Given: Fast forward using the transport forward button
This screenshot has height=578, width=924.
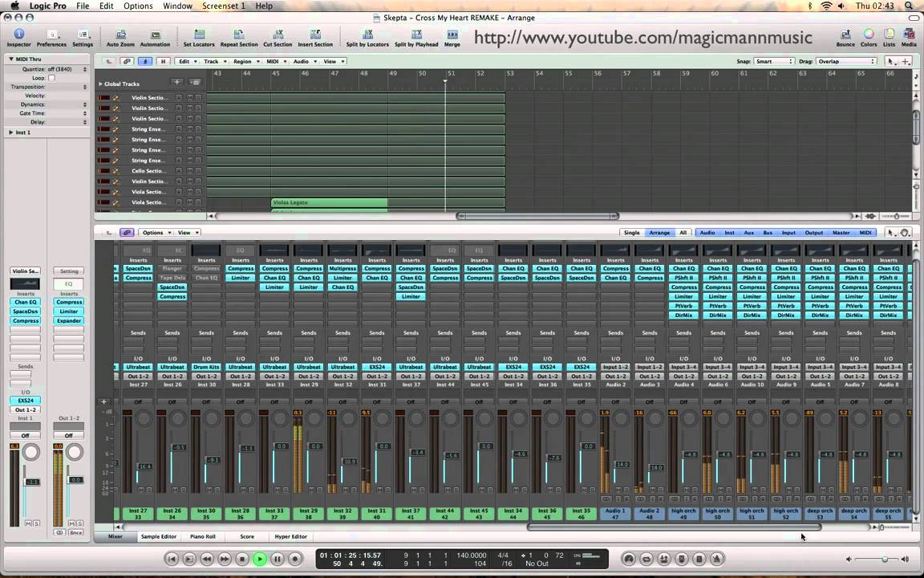Looking at the screenshot, I should pyautogui.click(x=225, y=559).
